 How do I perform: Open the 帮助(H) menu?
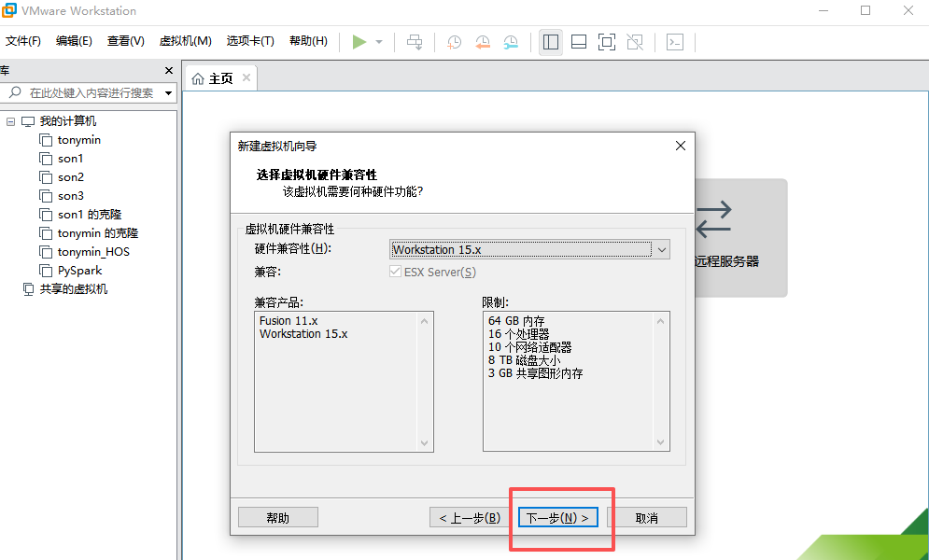click(308, 41)
